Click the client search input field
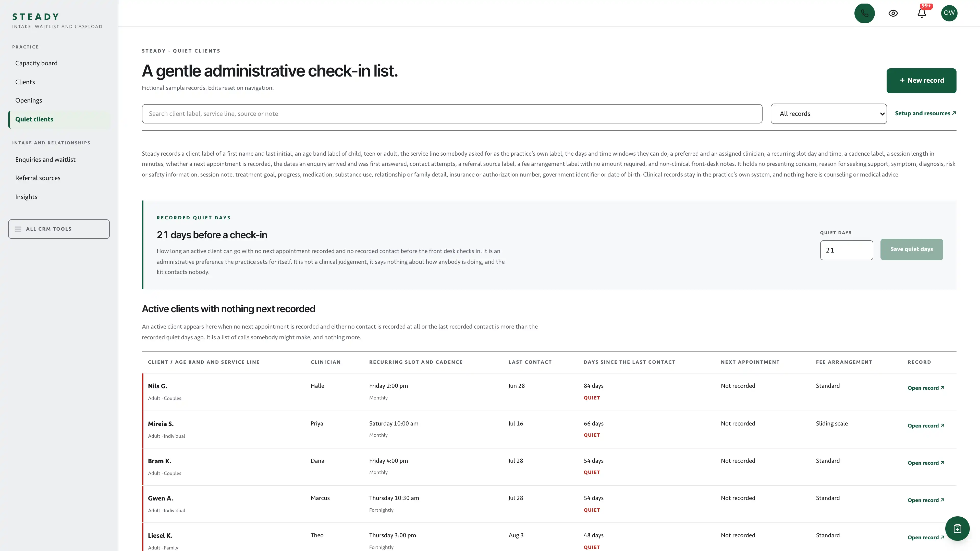Viewport: 980px width, 551px height. click(452, 114)
